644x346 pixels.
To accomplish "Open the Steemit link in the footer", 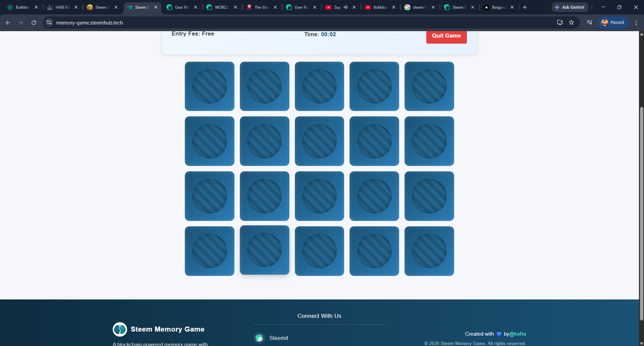I will pos(278,338).
